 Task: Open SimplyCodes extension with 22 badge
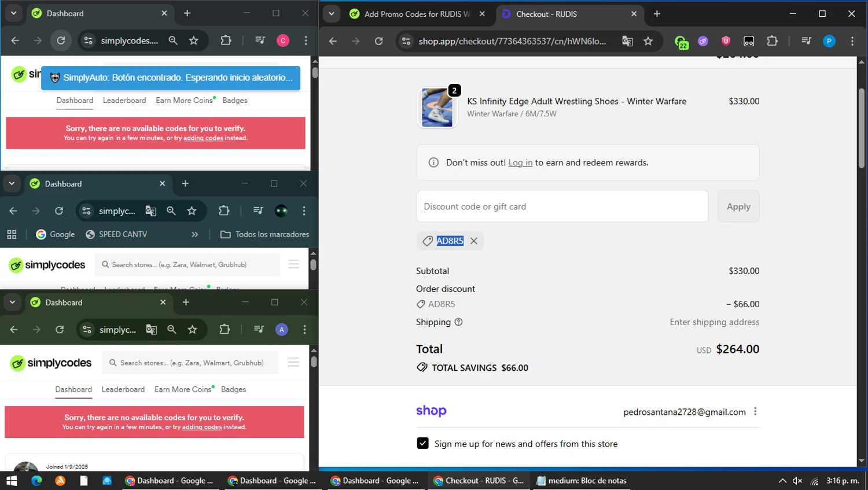click(681, 42)
